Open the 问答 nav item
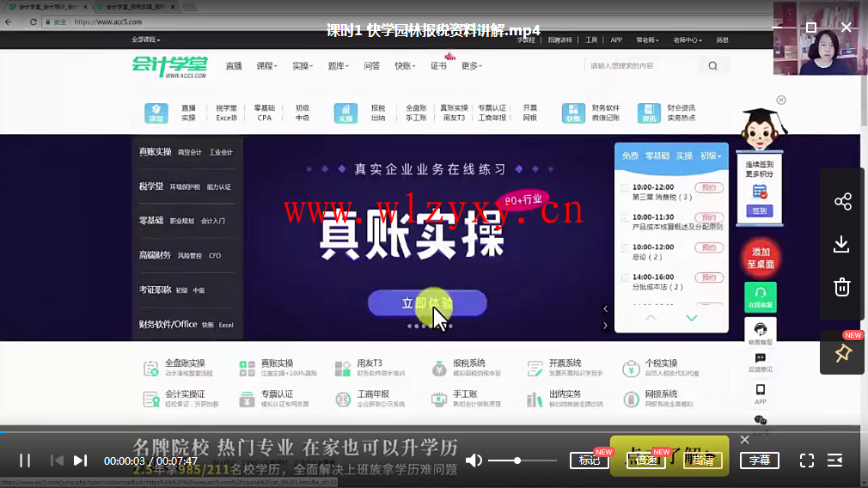868x488 pixels. pos(371,66)
